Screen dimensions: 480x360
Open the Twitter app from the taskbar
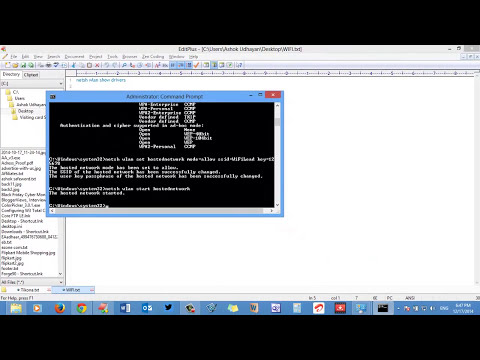(168, 308)
